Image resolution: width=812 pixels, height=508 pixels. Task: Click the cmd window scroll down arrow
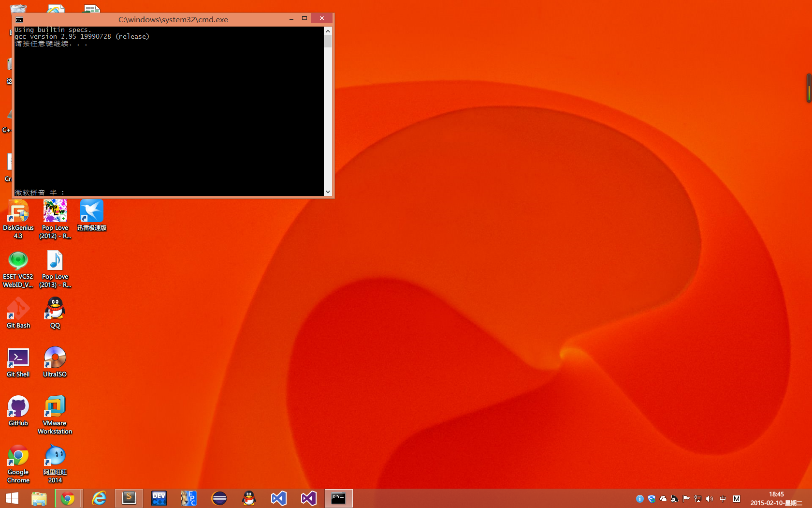[328, 192]
